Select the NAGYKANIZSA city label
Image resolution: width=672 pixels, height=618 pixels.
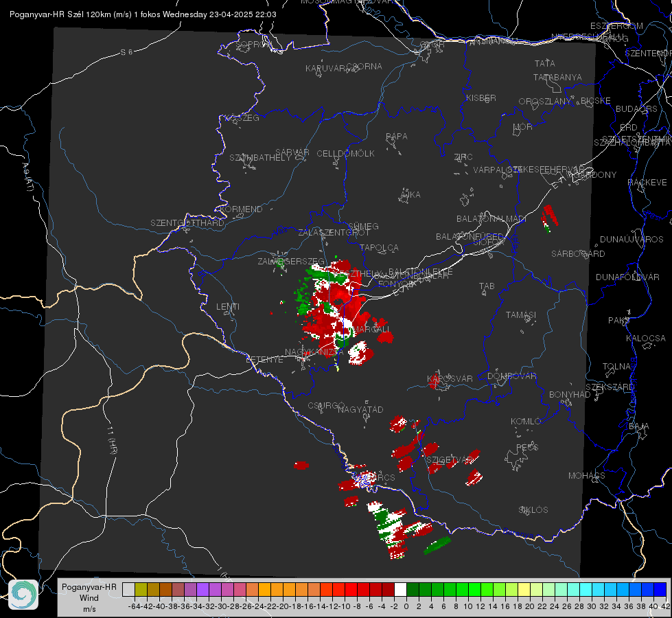(x=314, y=352)
